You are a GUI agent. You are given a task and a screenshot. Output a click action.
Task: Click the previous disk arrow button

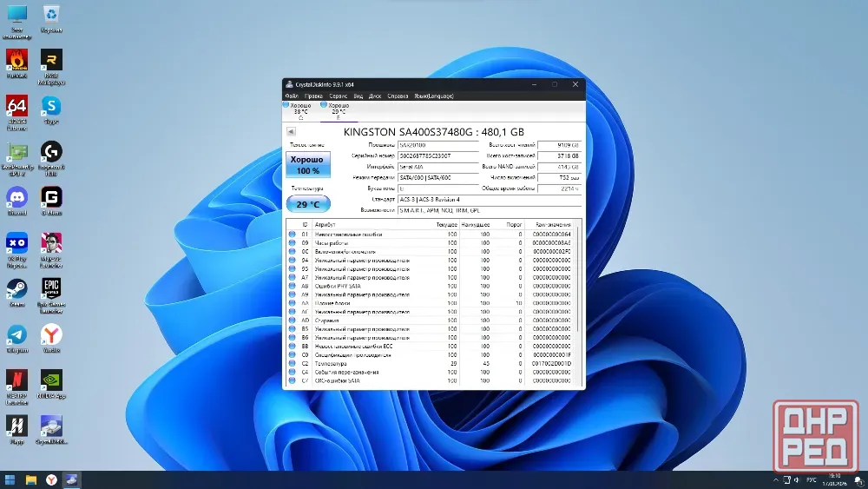291,131
